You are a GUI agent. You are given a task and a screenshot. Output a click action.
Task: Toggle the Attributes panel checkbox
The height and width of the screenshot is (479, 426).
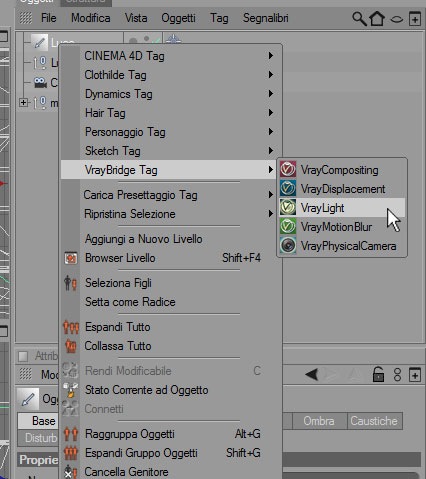(x=23, y=356)
